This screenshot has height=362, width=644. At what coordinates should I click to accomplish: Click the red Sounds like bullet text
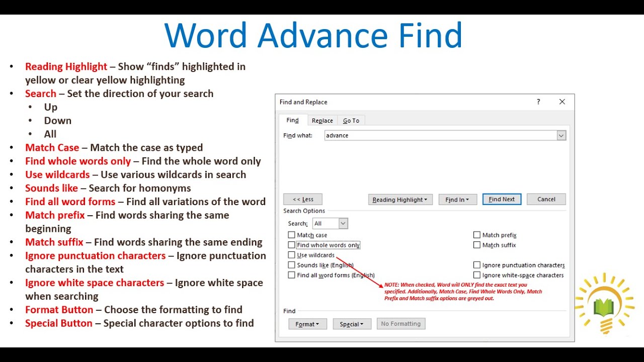coord(52,189)
